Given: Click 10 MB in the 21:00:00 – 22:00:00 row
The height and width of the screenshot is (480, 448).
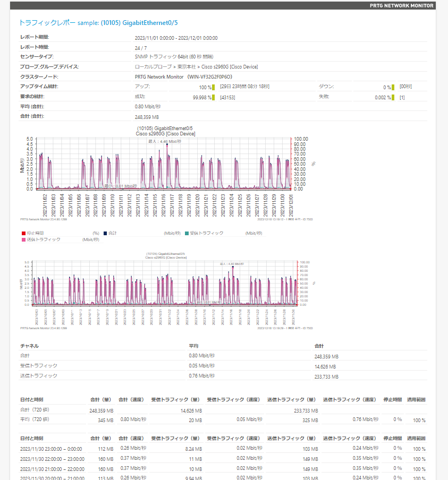Looking at the screenshot, I should (196, 469).
